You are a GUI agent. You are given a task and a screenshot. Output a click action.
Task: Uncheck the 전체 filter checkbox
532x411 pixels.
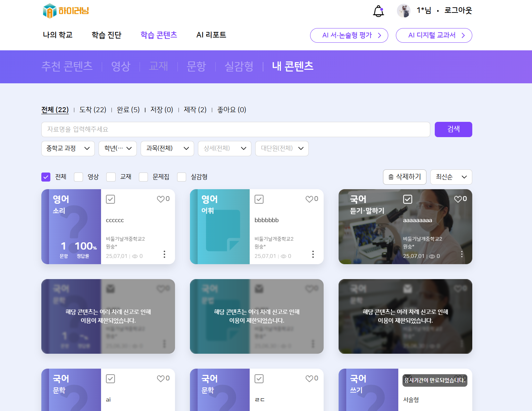46,177
